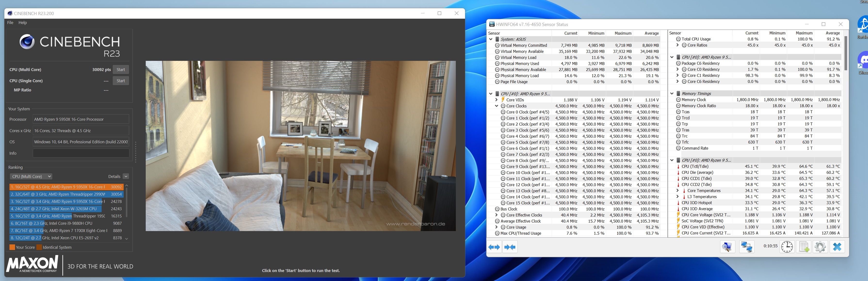Open the Cinebench File menu
Viewport: 868px width, 281px height.
(x=10, y=23)
